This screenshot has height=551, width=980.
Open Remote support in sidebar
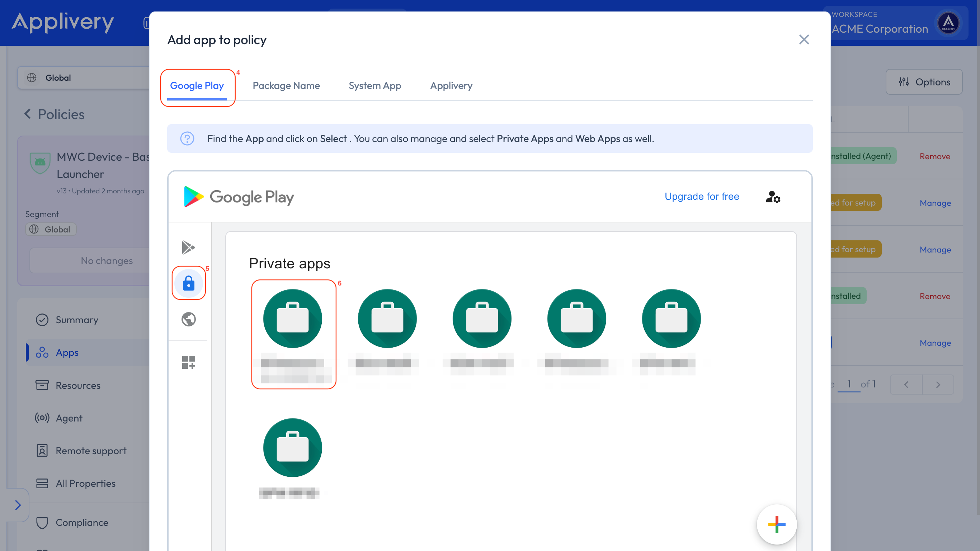(x=91, y=451)
